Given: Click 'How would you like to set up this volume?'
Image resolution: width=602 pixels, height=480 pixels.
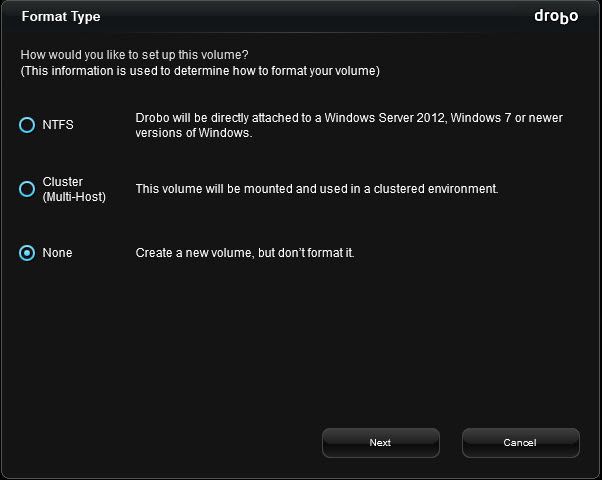Looking at the screenshot, I should (134, 55).
